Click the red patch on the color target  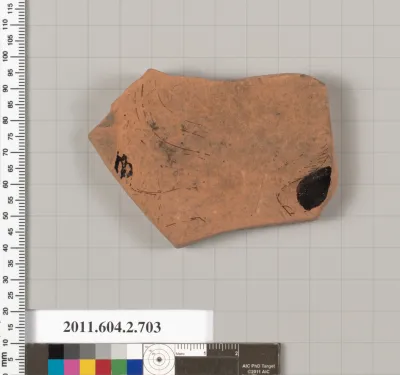pos(103,367)
